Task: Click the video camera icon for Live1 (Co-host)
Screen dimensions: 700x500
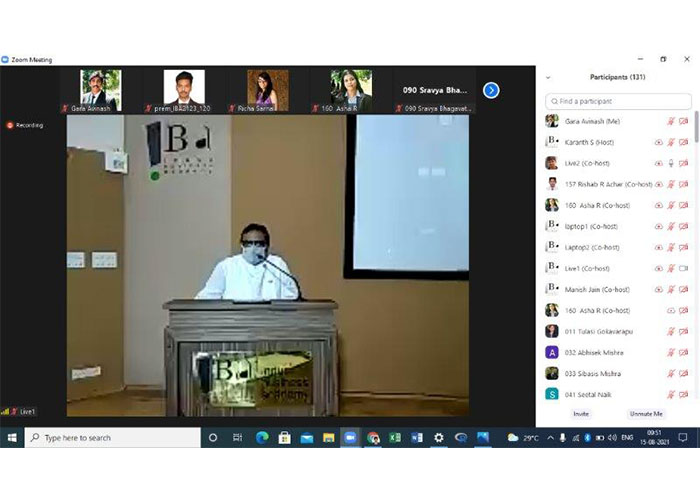Action: click(684, 268)
